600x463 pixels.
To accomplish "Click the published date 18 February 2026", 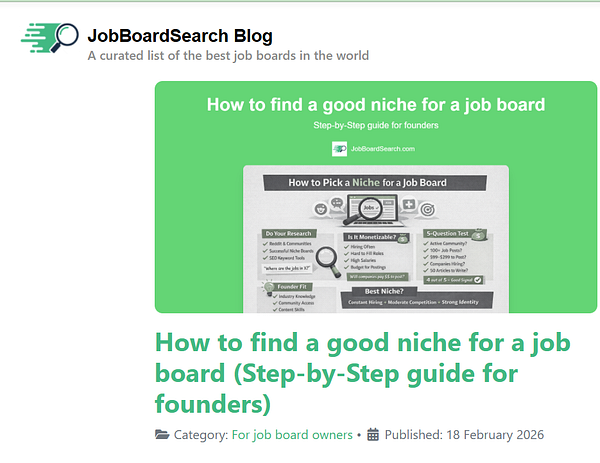I will click(x=495, y=435).
